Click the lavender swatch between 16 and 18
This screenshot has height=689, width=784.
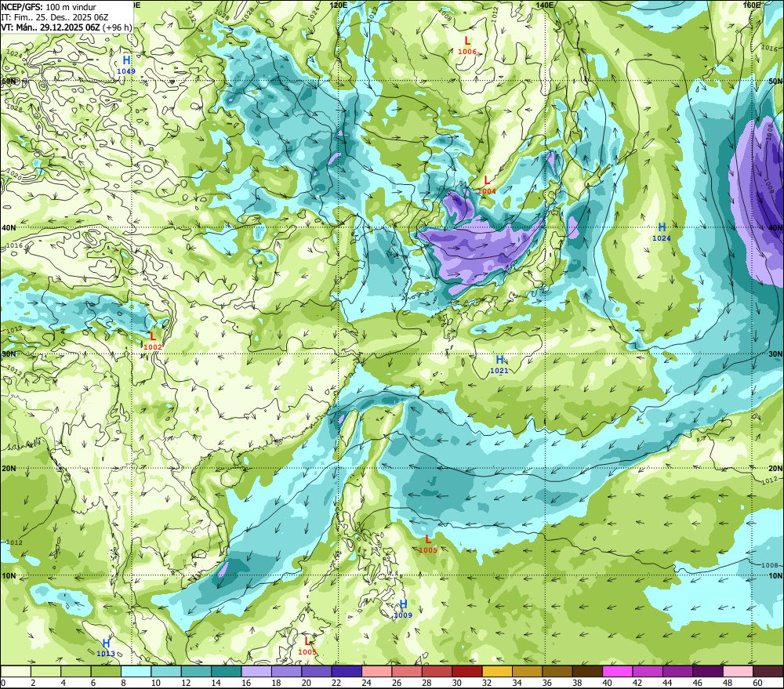(x=256, y=671)
